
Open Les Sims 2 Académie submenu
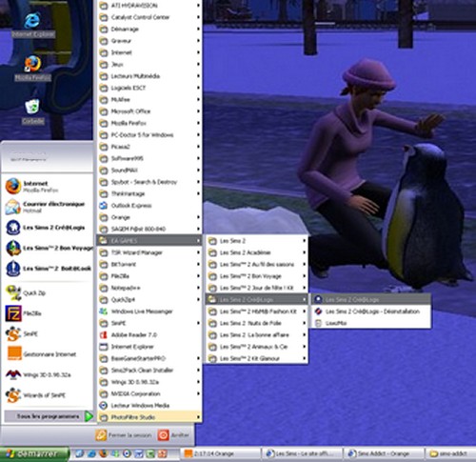pyautogui.click(x=257, y=252)
